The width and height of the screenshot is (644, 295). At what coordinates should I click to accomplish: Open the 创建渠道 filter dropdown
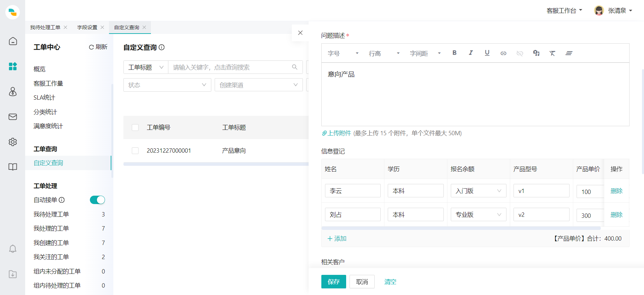click(x=259, y=85)
